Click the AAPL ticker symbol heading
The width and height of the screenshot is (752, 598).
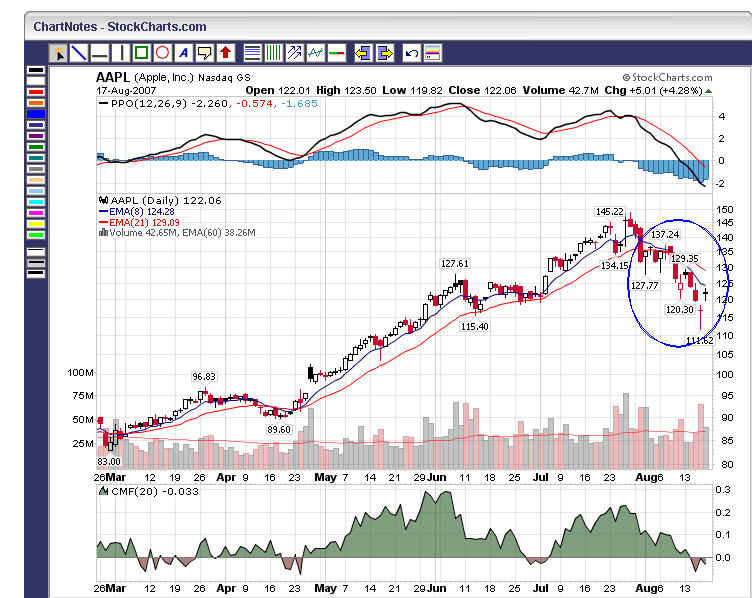click(113, 77)
